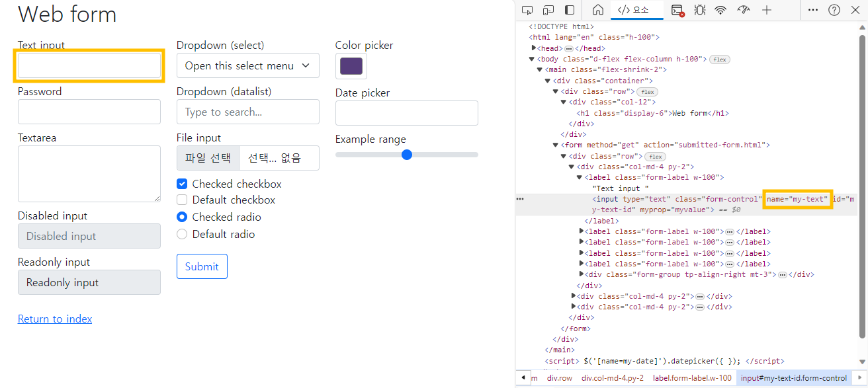Click the Example range slider handle
The image size is (868, 388).
[x=407, y=155]
